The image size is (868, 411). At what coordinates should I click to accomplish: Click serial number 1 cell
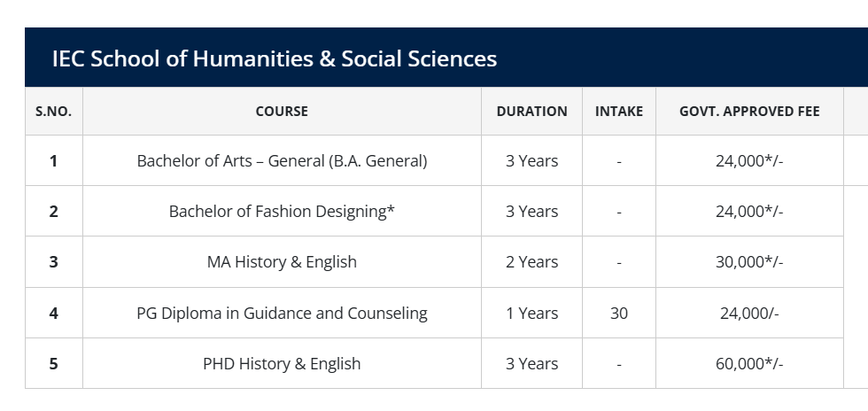(x=53, y=161)
